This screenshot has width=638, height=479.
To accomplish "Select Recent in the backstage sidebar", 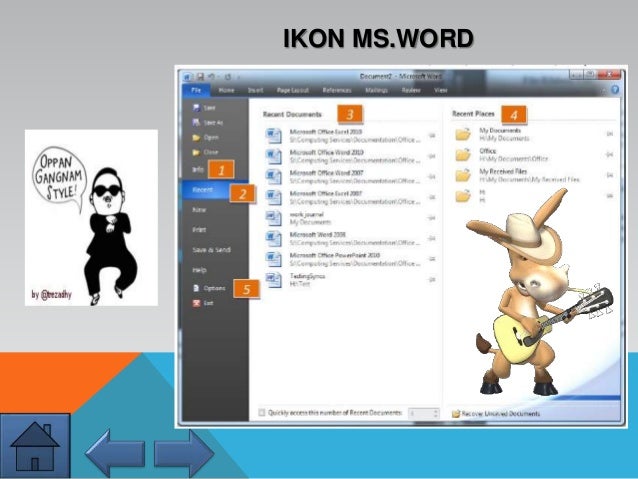I will tap(215, 190).
